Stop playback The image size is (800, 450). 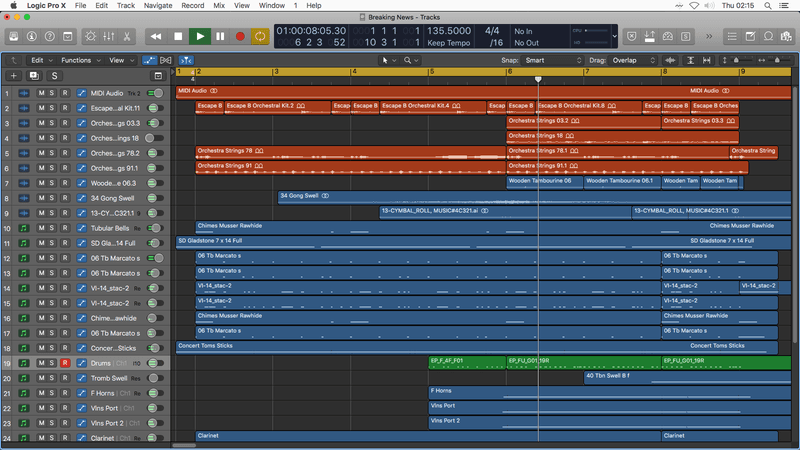coord(178,36)
